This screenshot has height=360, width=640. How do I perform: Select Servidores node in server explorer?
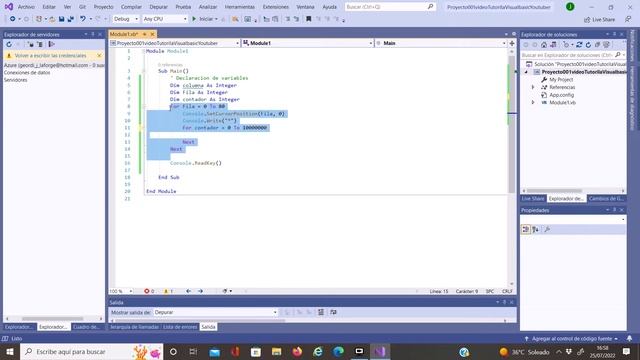(16, 80)
